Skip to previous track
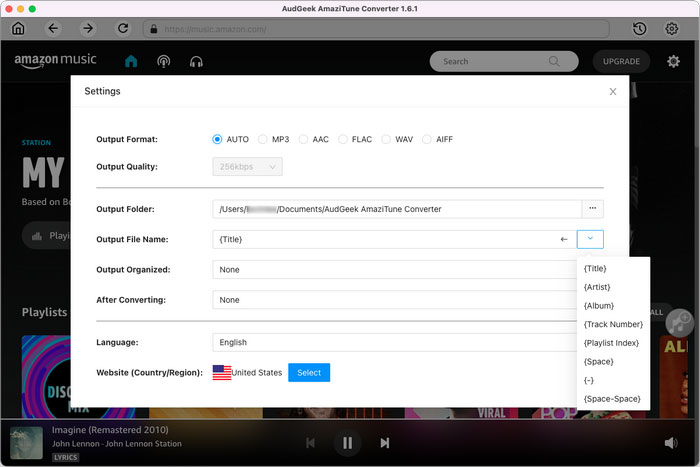The height and width of the screenshot is (467, 700). 310,443
